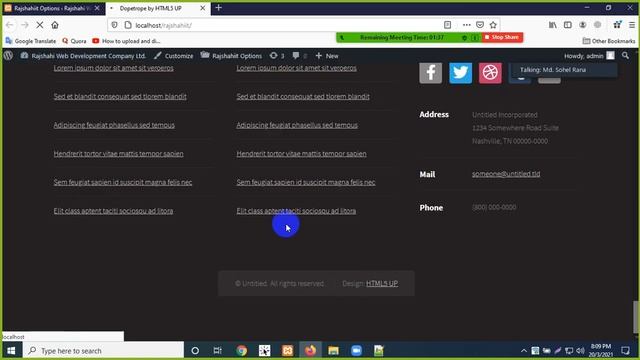Open XAMPP from the taskbar
Viewport: 640px width, 360px height.
point(287,351)
